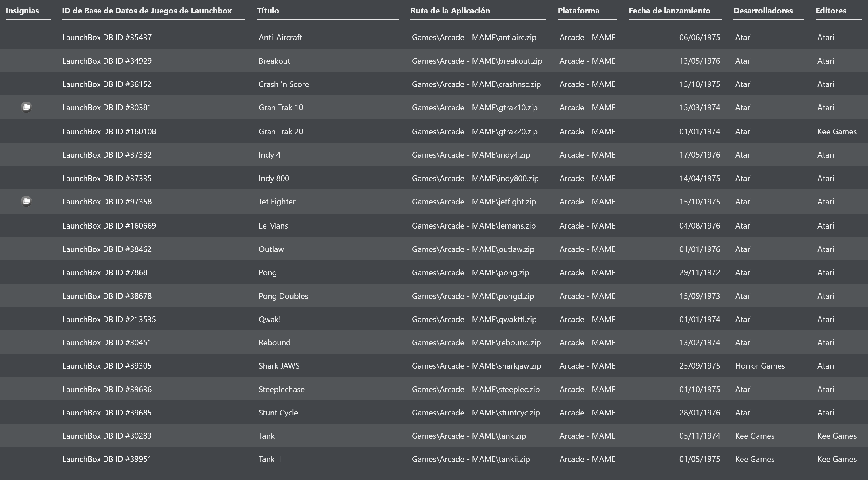Sort by ID de Base de Datos column header

pos(147,11)
